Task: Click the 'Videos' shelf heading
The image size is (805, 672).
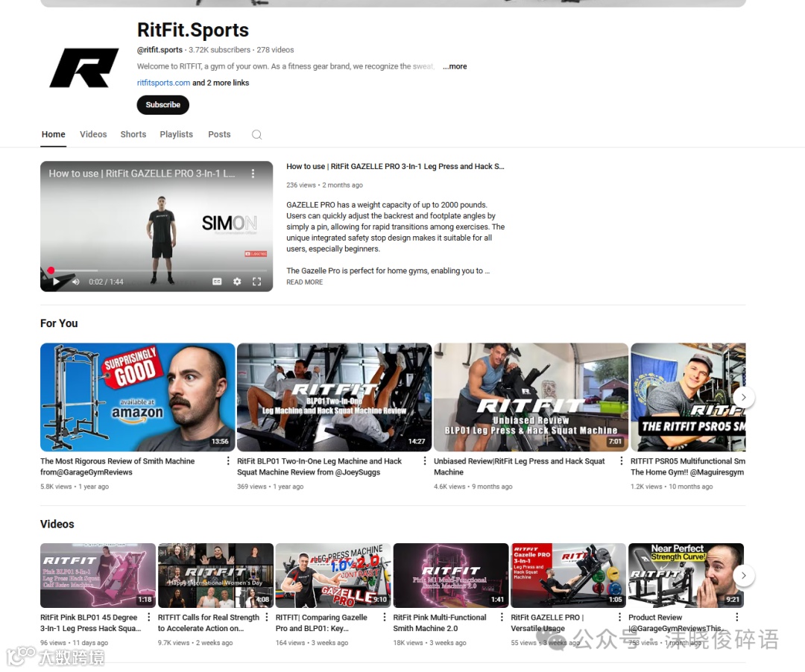Action: 57,524
